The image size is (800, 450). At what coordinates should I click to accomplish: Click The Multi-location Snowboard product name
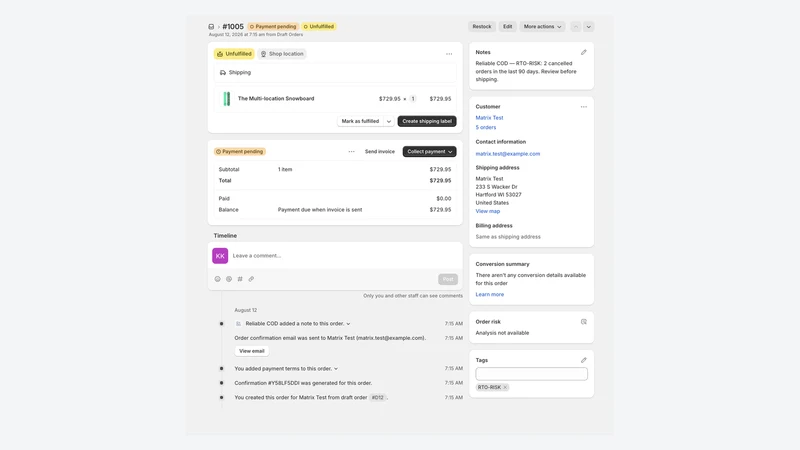click(x=276, y=98)
